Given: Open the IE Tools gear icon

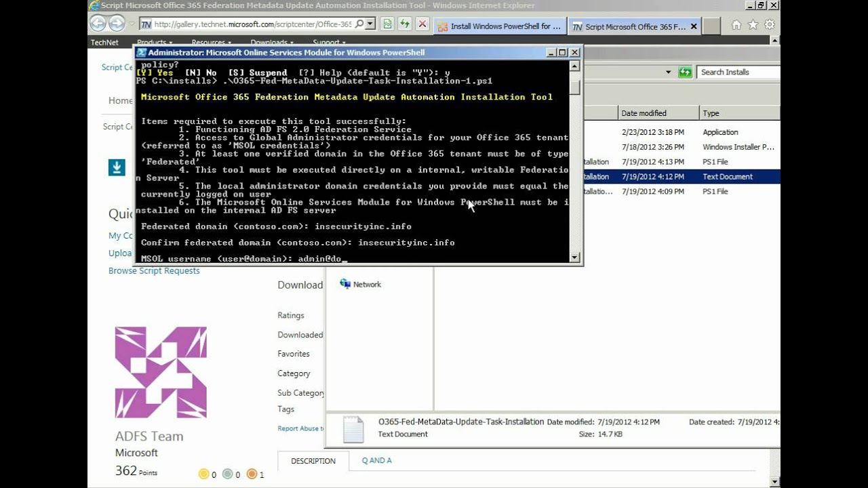Looking at the screenshot, I should (x=769, y=25).
